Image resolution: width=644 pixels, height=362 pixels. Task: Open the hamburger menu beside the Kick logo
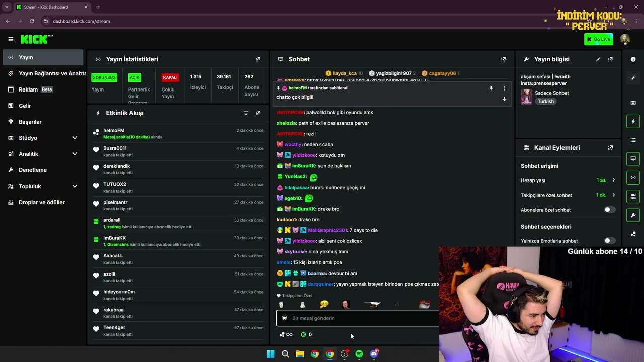point(11,39)
